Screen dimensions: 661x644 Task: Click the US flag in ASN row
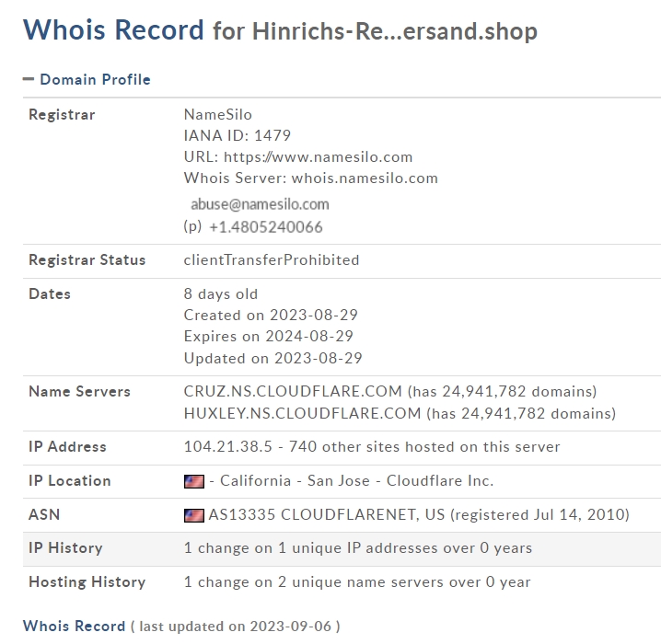click(x=194, y=515)
